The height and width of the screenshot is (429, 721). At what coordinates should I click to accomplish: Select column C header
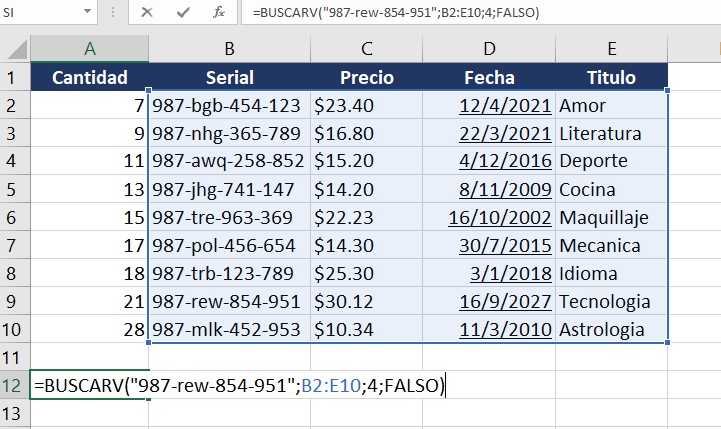coord(367,48)
